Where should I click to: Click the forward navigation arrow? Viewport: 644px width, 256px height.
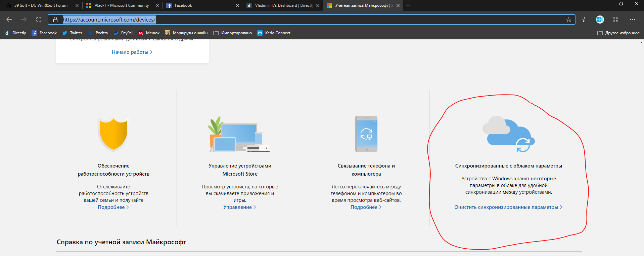tap(24, 20)
